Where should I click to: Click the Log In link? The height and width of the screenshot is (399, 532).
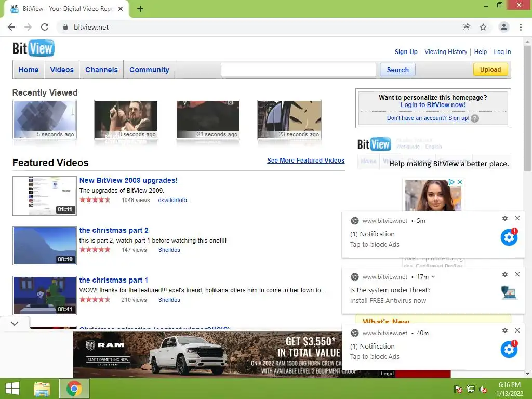click(x=502, y=52)
